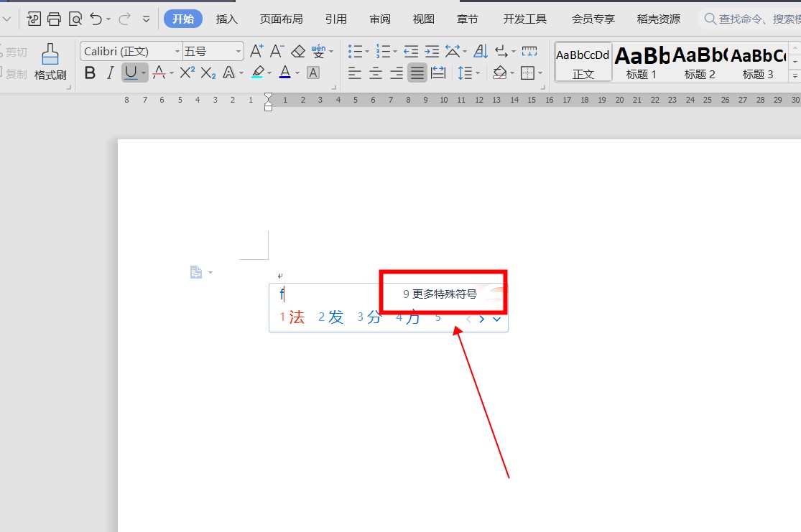
Task: Open print preview with the magnifier page icon
Action: point(75,19)
